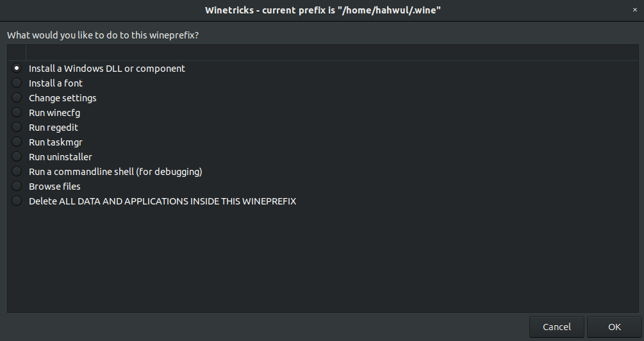Select the 'Install a Windows DLL or component' radio button
Screen dimensions: 644x341
coord(17,69)
